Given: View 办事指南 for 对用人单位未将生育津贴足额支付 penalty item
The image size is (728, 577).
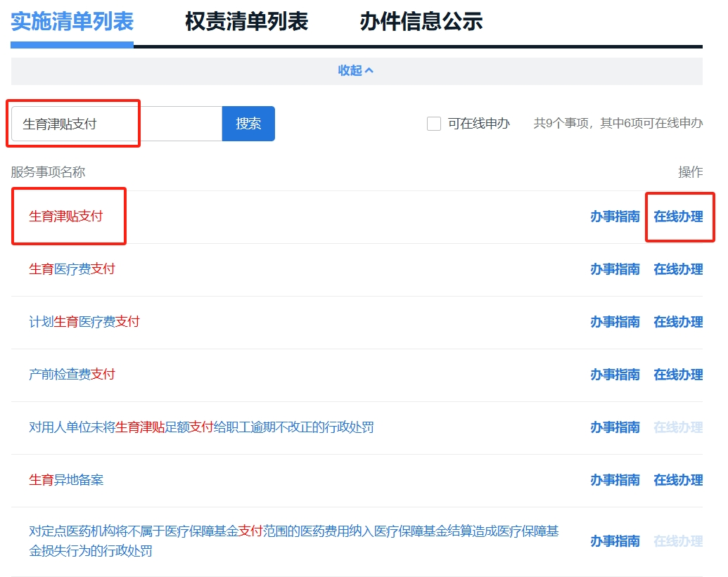Looking at the screenshot, I should (x=615, y=427).
